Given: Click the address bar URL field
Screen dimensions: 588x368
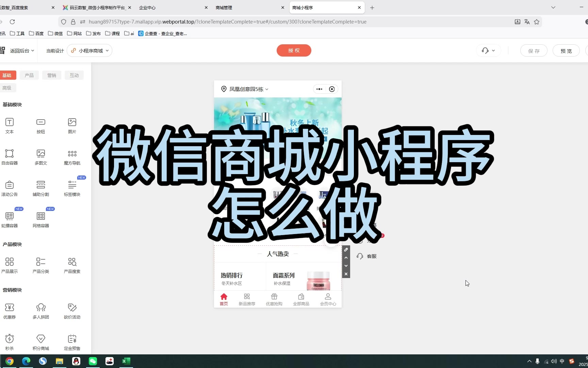Looking at the screenshot, I should [299, 22].
